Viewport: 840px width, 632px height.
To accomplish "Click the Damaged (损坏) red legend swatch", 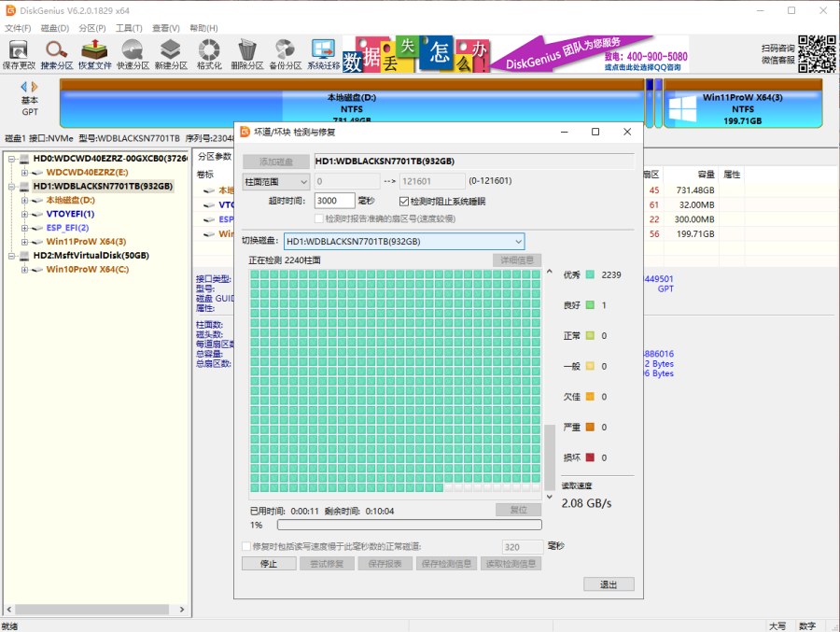I will (590, 457).
